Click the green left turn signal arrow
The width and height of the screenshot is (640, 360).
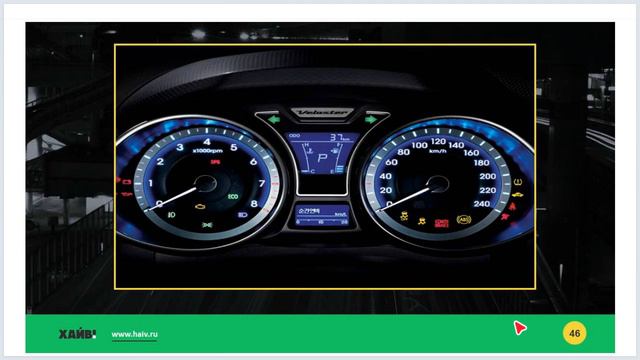[274, 120]
